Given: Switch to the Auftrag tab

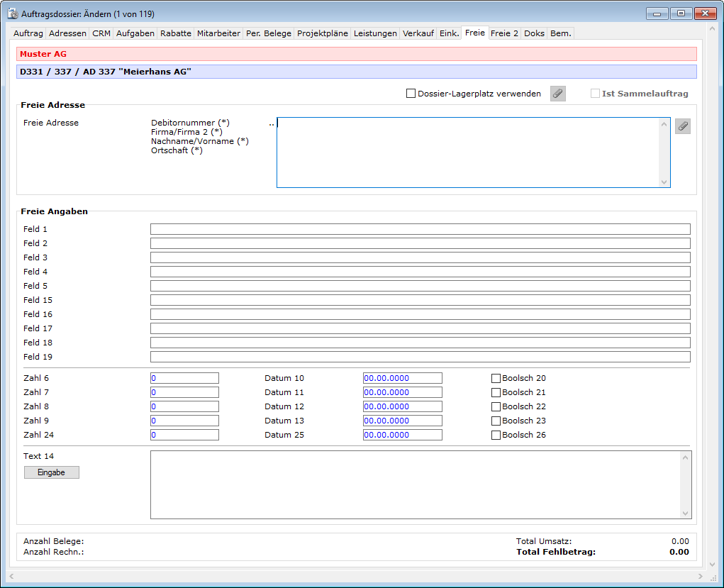Looking at the screenshot, I should pos(29,33).
